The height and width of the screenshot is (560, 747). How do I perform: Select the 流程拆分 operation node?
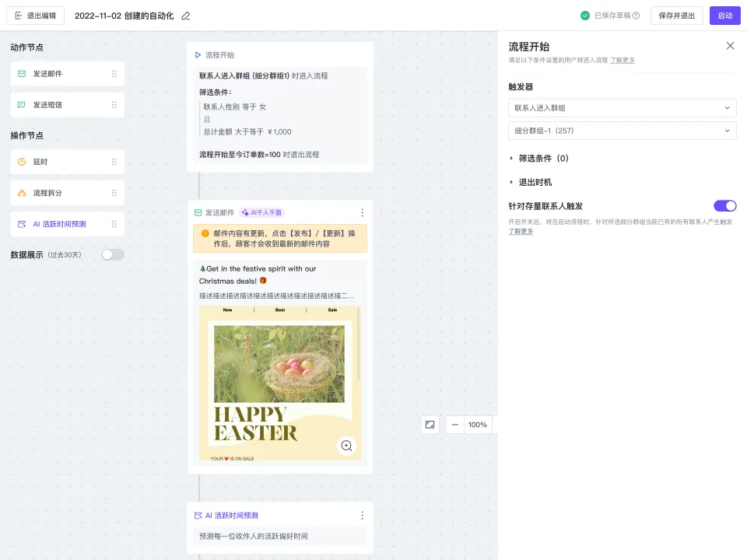tap(66, 193)
